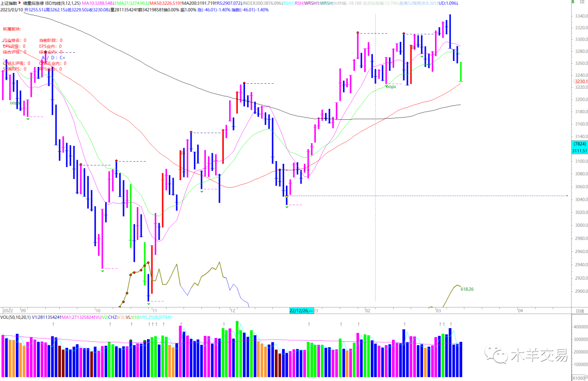The image size is (588, 381).
Task: Click the highlighted date marker 22/12/26
Action: (x=301, y=310)
